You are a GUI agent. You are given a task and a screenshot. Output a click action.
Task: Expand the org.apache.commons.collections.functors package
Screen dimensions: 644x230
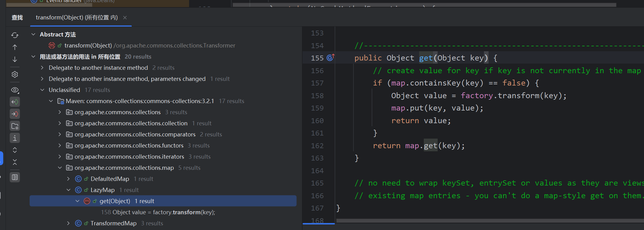[60, 145]
